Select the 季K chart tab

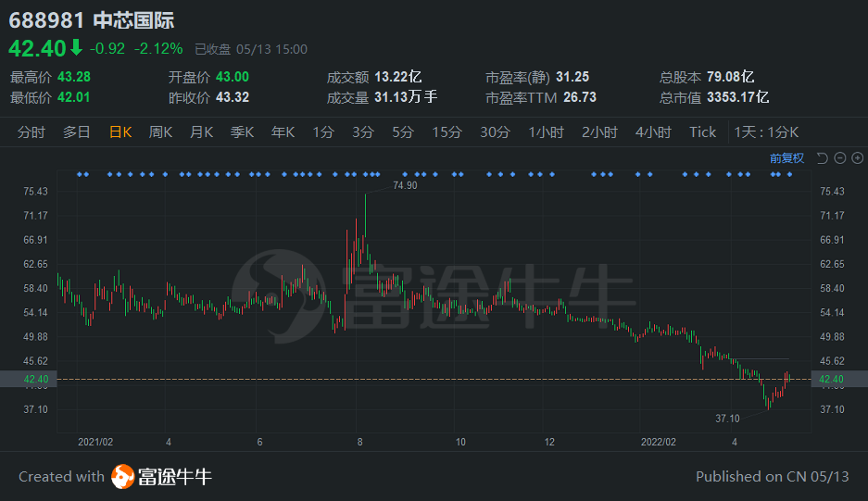[242, 132]
